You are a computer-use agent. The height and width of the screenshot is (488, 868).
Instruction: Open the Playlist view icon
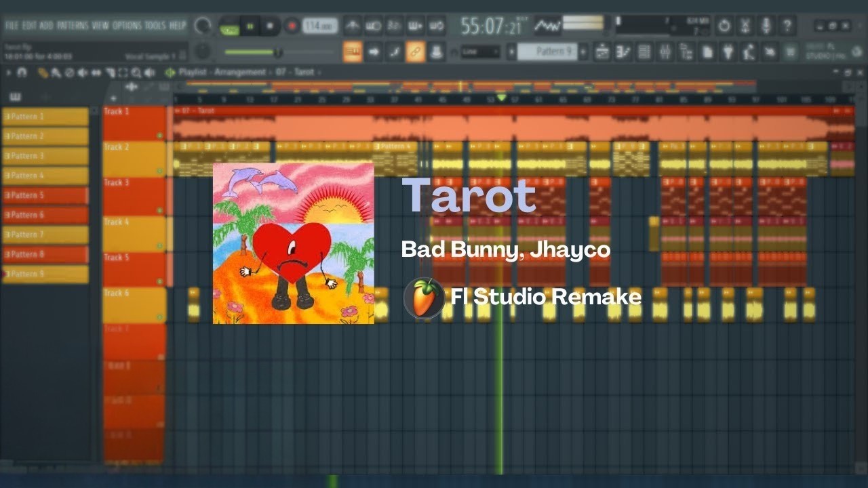point(602,52)
